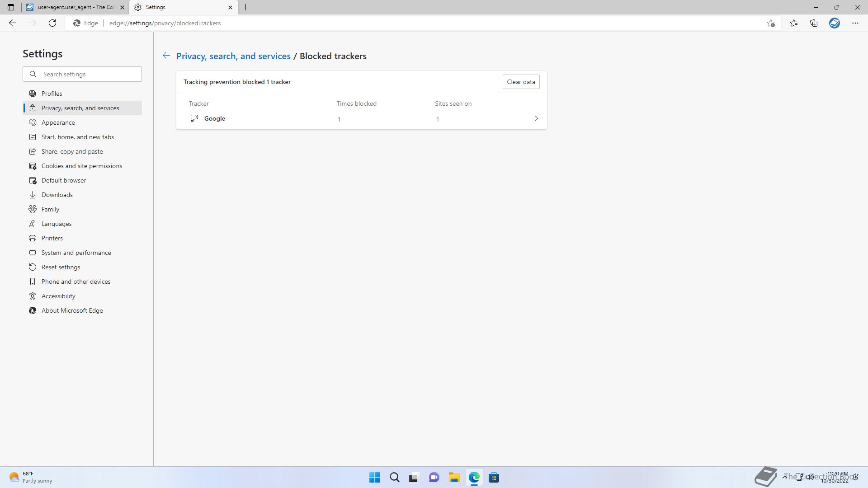Click the Clear data button
The image size is (868, 488).
coord(521,82)
